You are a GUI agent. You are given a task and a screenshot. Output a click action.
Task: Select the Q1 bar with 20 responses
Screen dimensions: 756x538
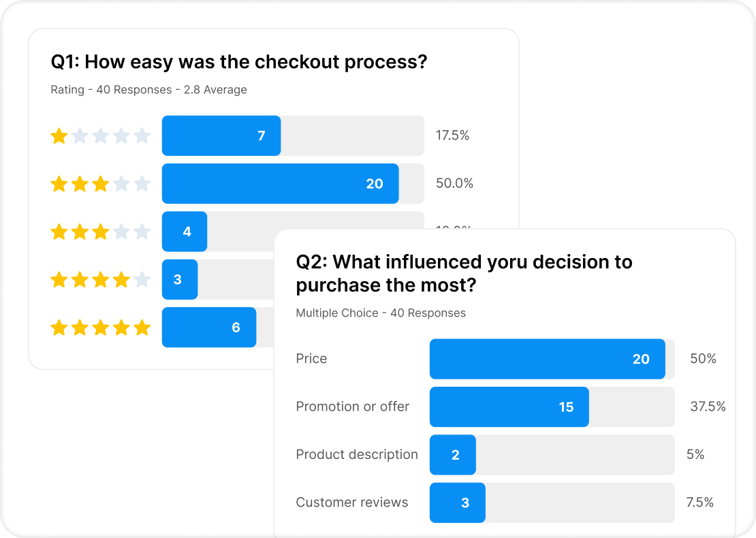(280, 183)
